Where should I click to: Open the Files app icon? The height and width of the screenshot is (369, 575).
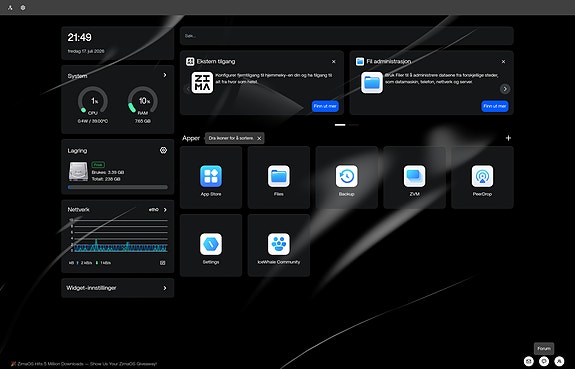coord(279,176)
